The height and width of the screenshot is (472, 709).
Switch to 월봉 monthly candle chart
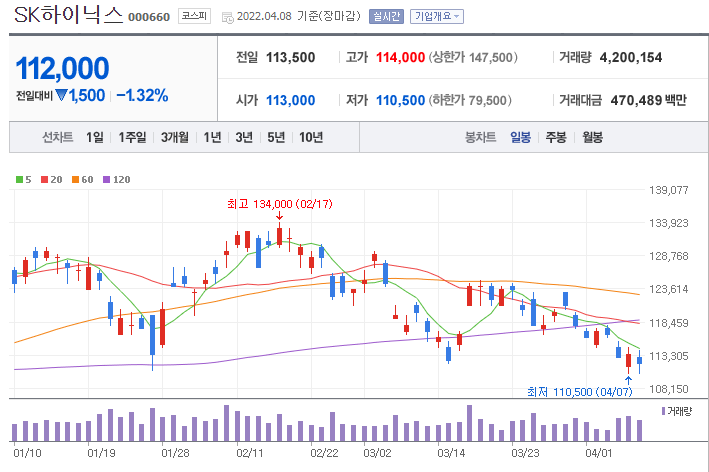click(x=592, y=137)
